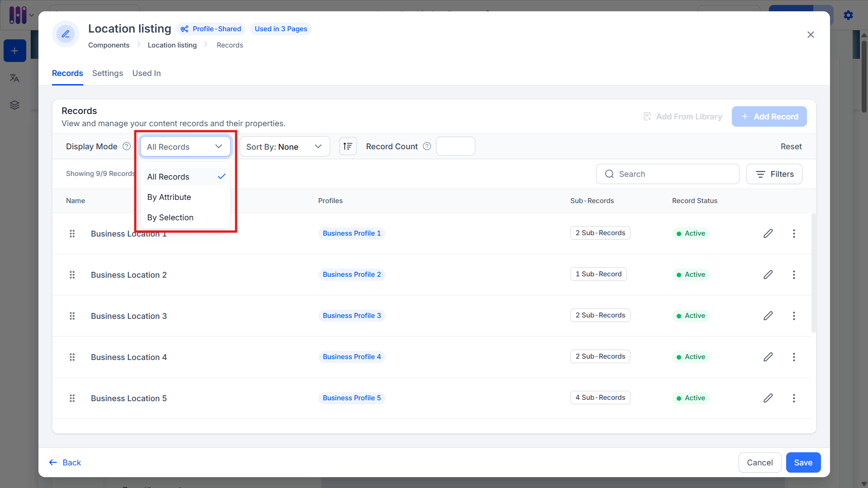Screen dimensions: 868x488
Task: Click the pencil edit icon beside Location listing title
Action: click(66, 34)
